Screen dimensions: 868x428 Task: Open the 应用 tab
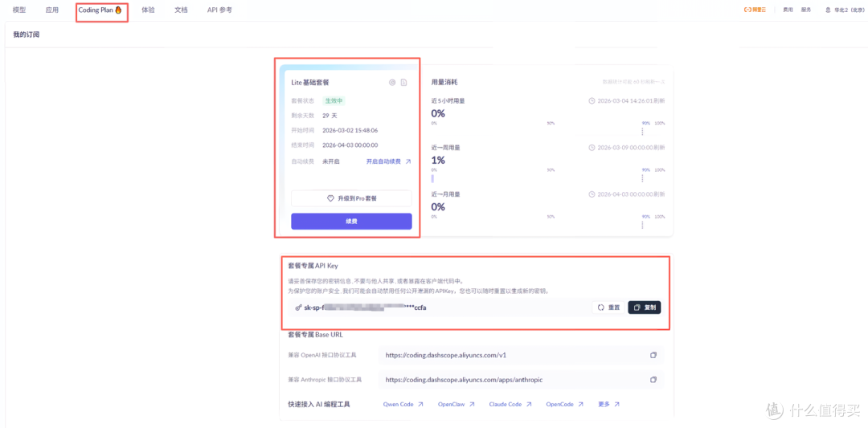tap(52, 10)
